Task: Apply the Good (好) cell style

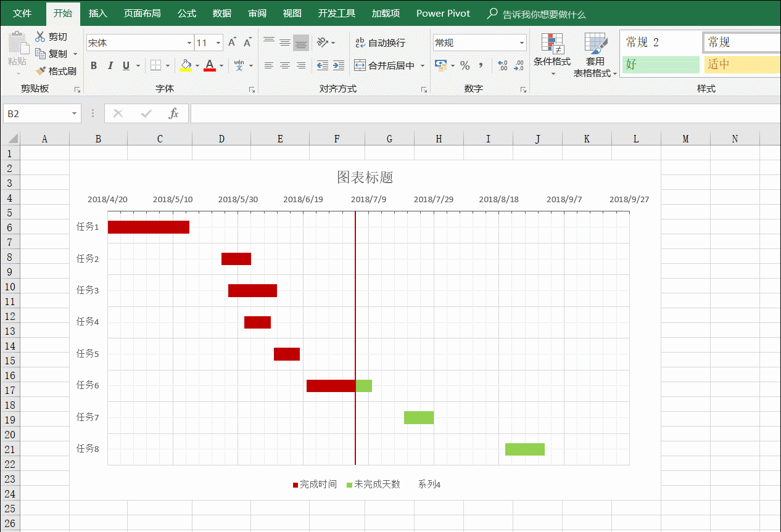Action: pos(660,64)
